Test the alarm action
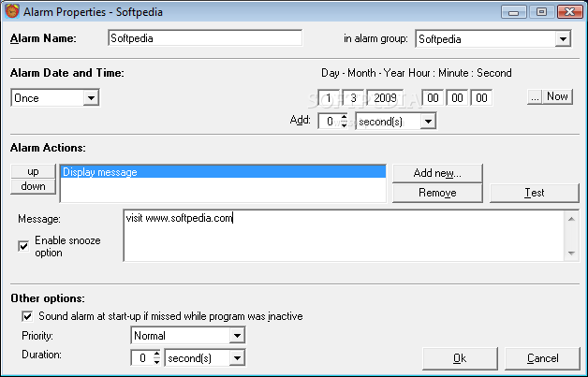Screen dimensions: 588x377 coord(535,193)
